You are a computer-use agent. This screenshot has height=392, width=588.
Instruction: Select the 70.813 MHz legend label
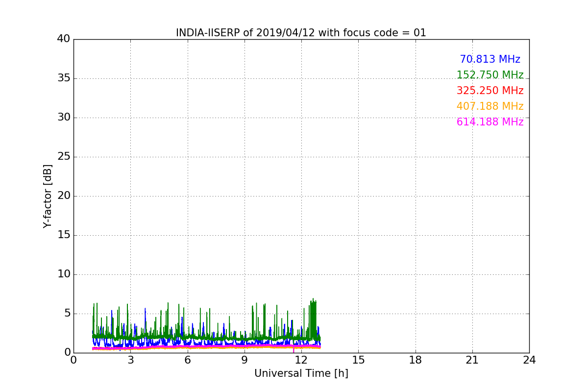click(490, 59)
